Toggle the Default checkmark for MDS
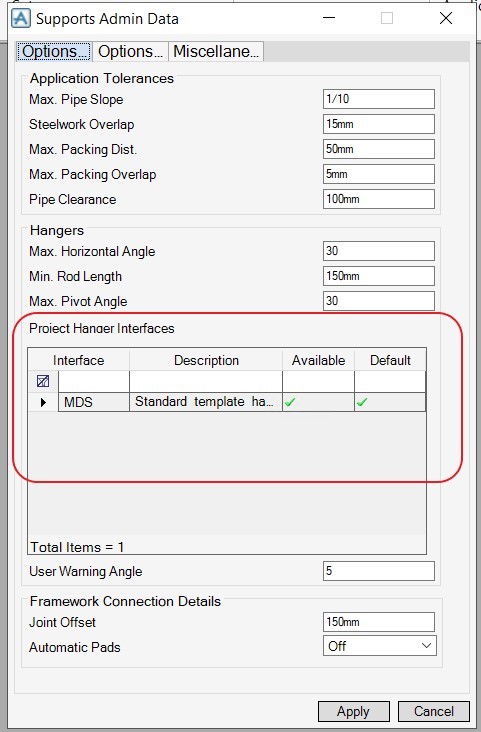The width and height of the screenshot is (481, 732). click(x=362, y=402)
